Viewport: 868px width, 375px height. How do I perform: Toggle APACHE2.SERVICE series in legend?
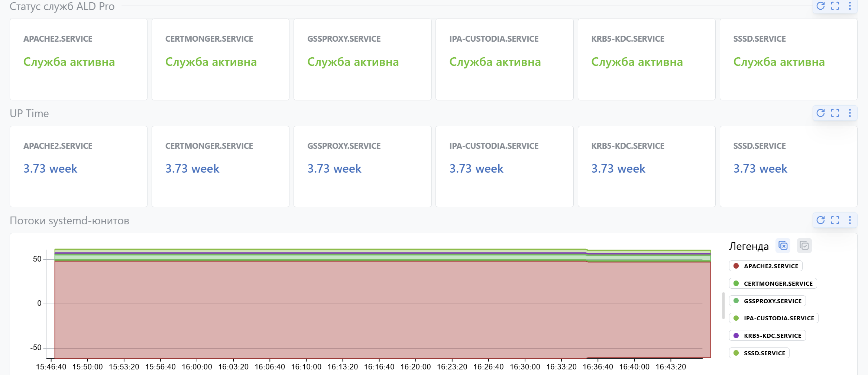766,266
